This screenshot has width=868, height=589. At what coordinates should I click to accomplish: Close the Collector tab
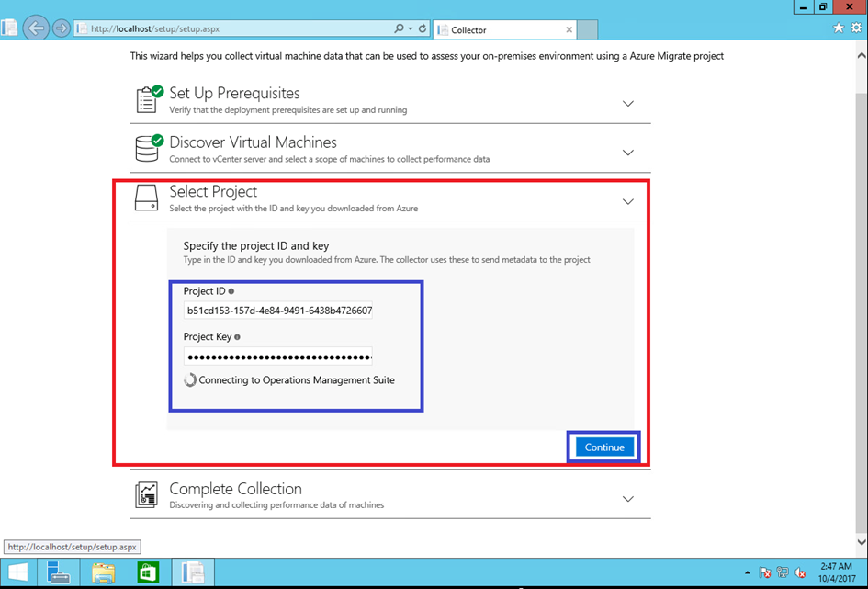click(x=569, y=30)
